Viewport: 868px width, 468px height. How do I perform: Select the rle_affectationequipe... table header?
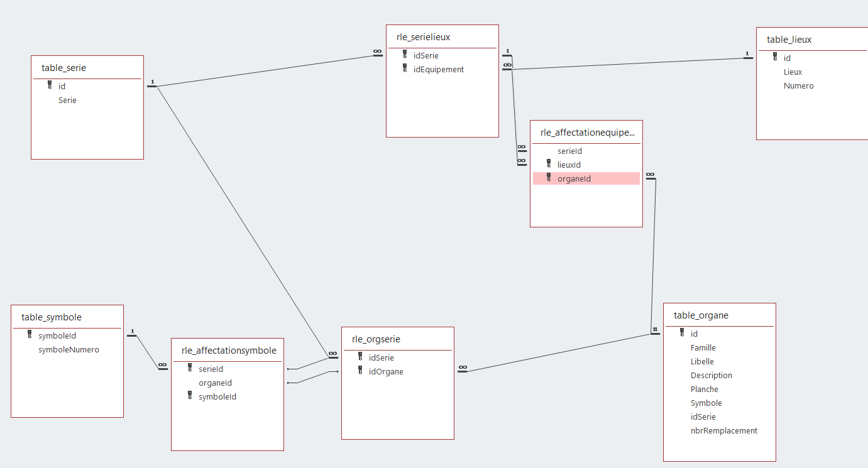point(586,133)
